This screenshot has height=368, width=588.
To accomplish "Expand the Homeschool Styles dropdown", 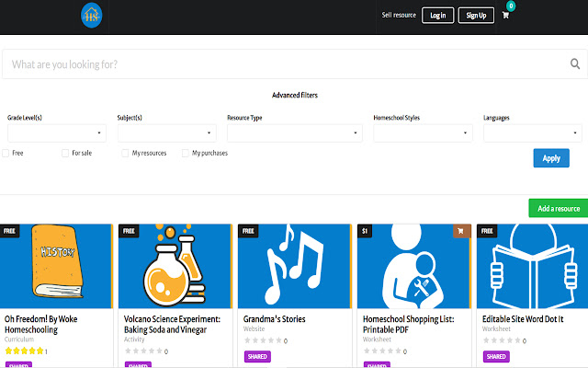I will pos(423,133).
